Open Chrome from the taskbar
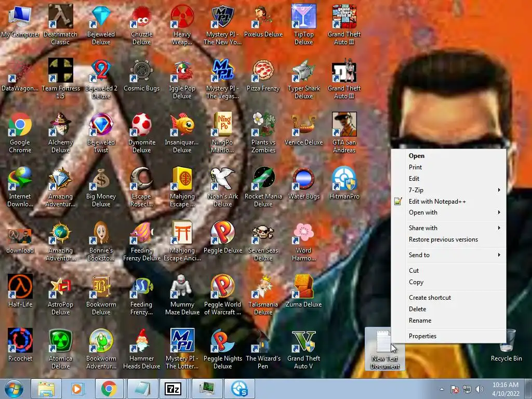The width and height of the screenshot is (532, 399). coord(109,389)
